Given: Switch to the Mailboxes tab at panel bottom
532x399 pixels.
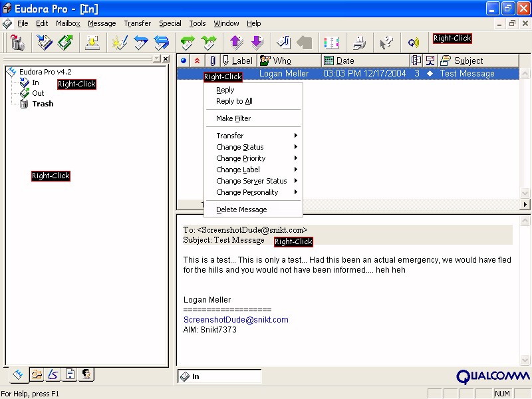Looking at the screenshot, I should coord(18,374).
